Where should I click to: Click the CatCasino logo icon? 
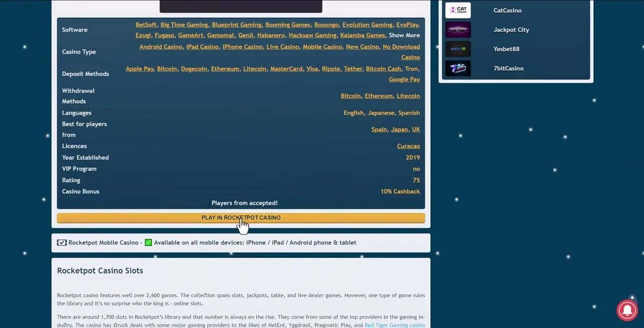pyautogui.click(x=458, y=10)
